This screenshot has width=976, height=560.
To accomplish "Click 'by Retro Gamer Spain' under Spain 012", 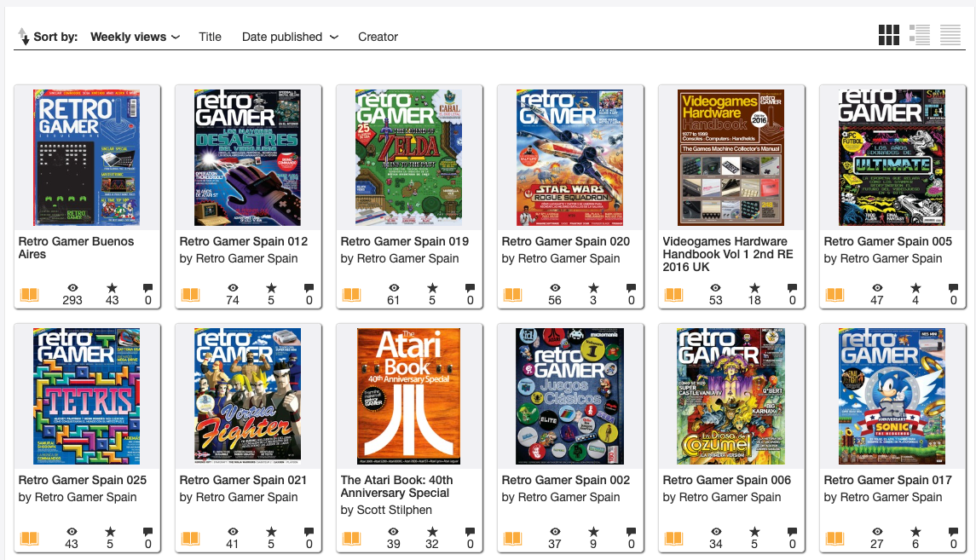I will (x=239, y=258).
